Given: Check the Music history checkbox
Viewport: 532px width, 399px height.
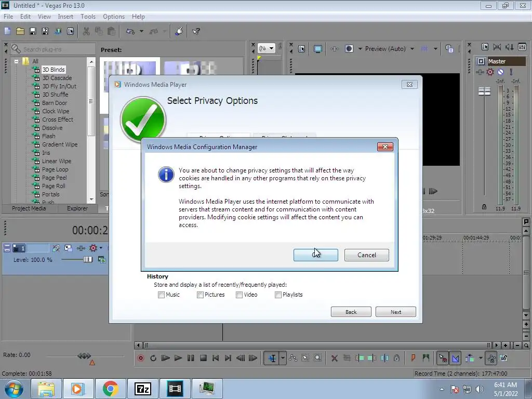Looking at the screenshot, I should [161, 295].
